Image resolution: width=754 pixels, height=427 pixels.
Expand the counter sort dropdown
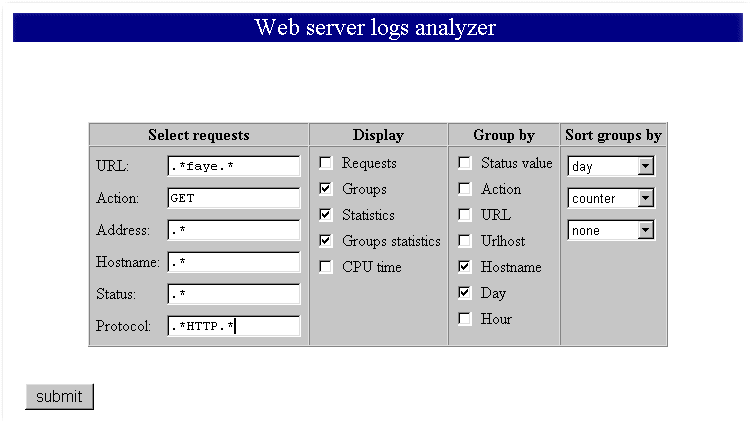pos(610,198)
